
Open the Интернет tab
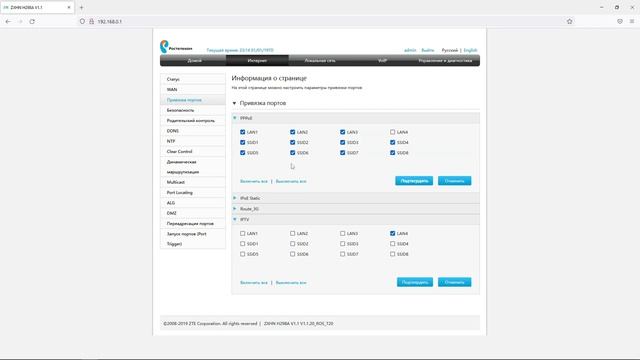257,60
